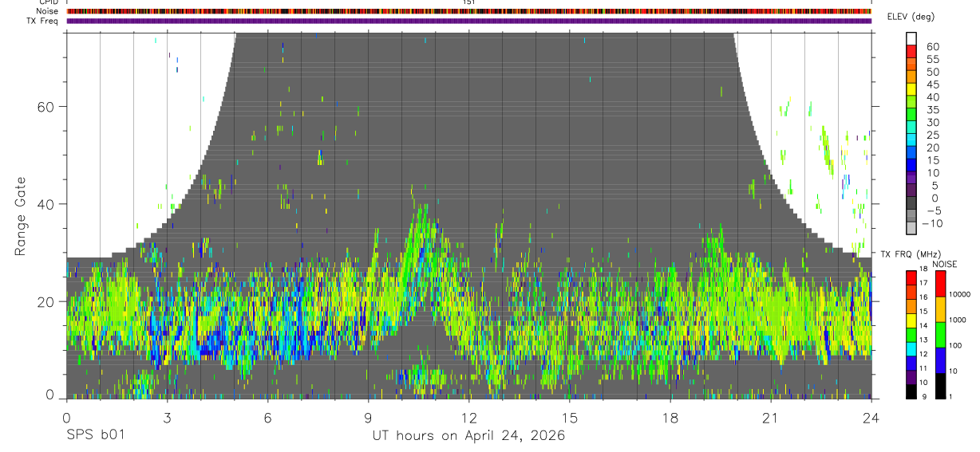The image size is (980, 452).
Task: Click the 'Noise' row label at top left
Action: point(48,11)
